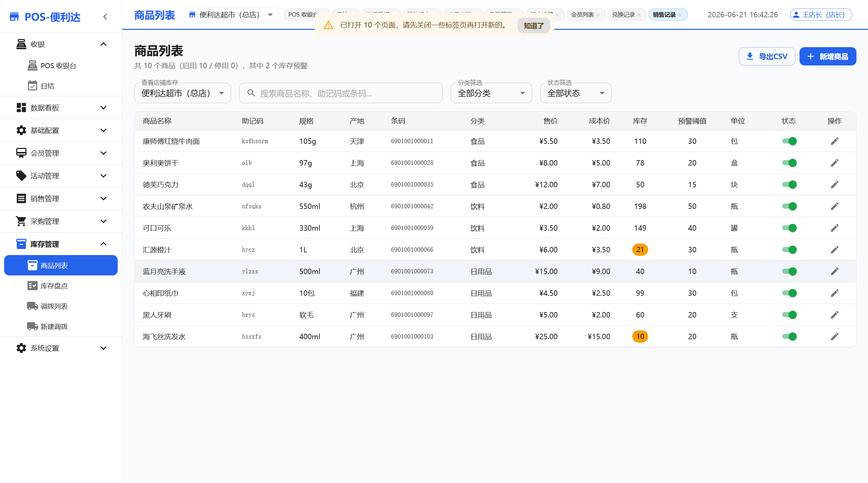Expand the 采购管理 menu group

[103, 221]
